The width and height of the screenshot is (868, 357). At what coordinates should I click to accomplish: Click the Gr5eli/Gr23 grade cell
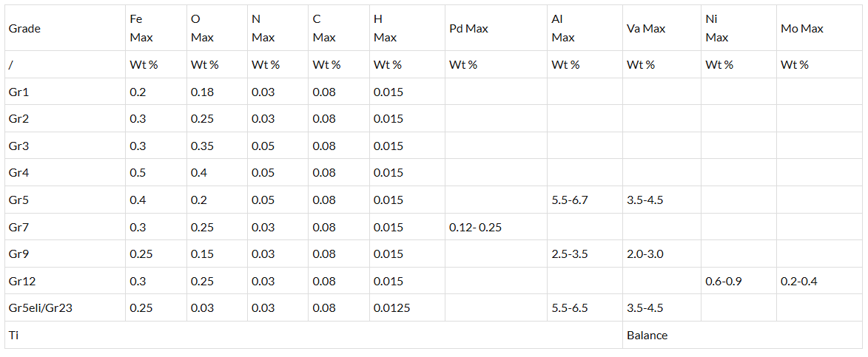coord(40,308)
